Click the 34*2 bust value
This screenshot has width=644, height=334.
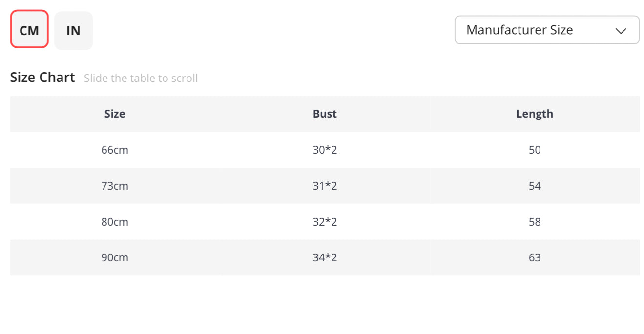(325, 257)
